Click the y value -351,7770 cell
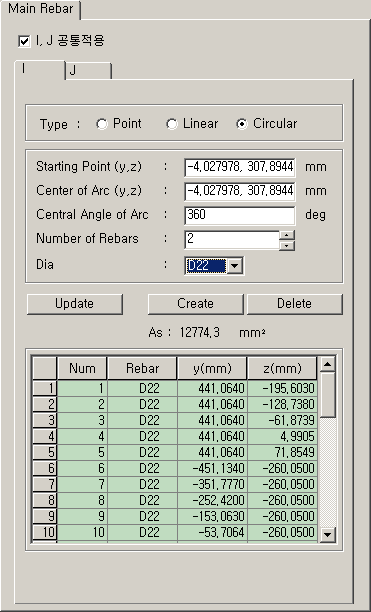 click(x=213, y=484)
